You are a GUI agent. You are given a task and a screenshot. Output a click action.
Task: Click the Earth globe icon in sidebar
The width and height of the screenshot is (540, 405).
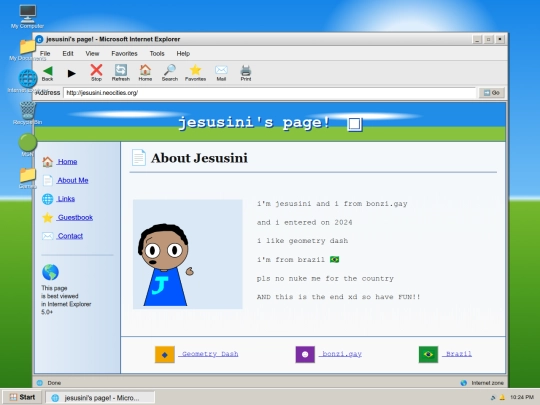pos(50,272)
